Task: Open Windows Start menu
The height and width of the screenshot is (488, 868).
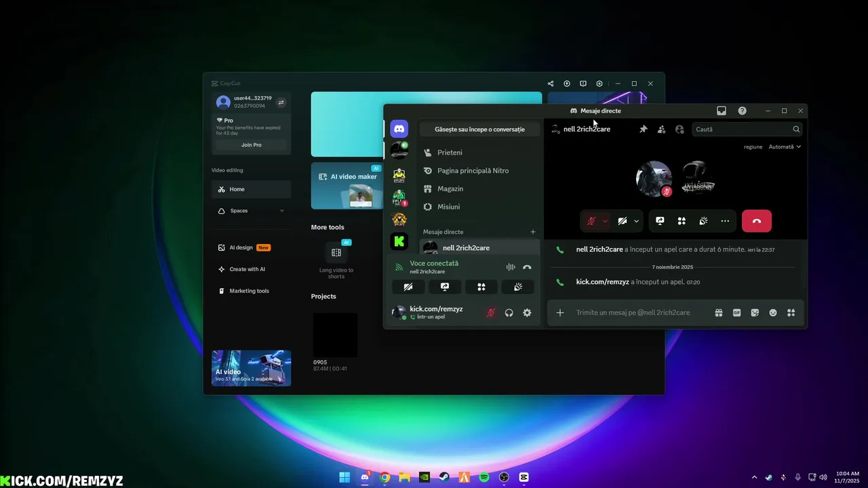Action: click(344, 477)
